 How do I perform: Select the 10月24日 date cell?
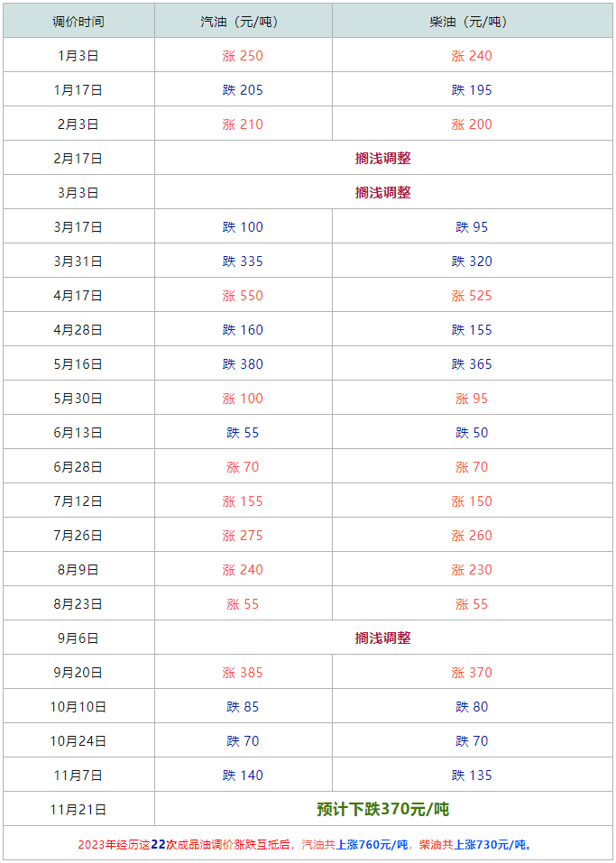coord(78,741)
